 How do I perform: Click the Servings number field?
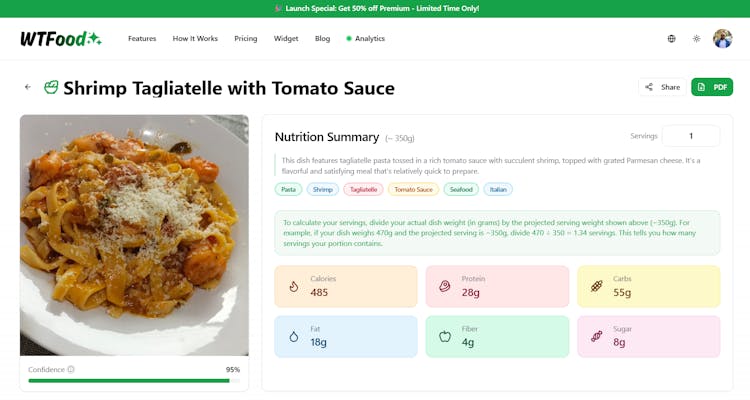click(690, 136)
